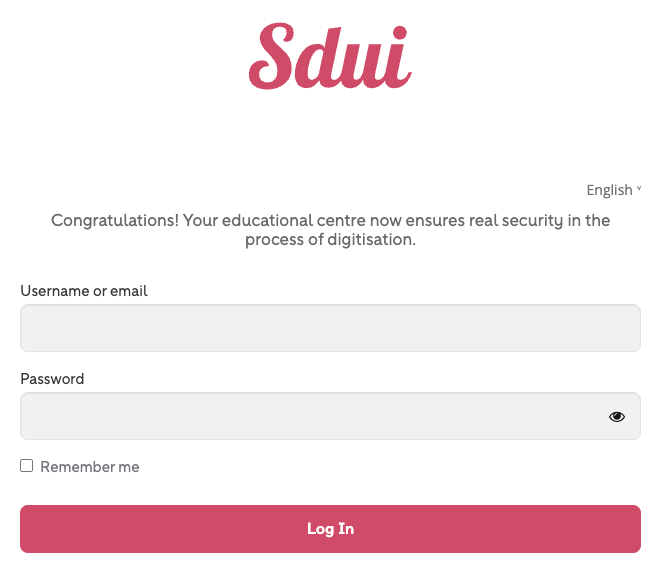660x574 pixels.
Task: Enable the Remember me checkbox
Action: coord(27,466)
